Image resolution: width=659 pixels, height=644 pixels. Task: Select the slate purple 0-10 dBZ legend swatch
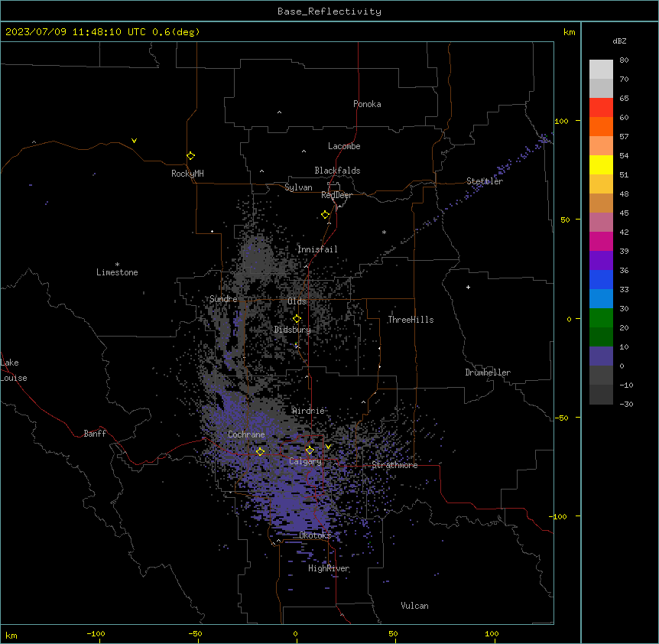pos(601,356)
